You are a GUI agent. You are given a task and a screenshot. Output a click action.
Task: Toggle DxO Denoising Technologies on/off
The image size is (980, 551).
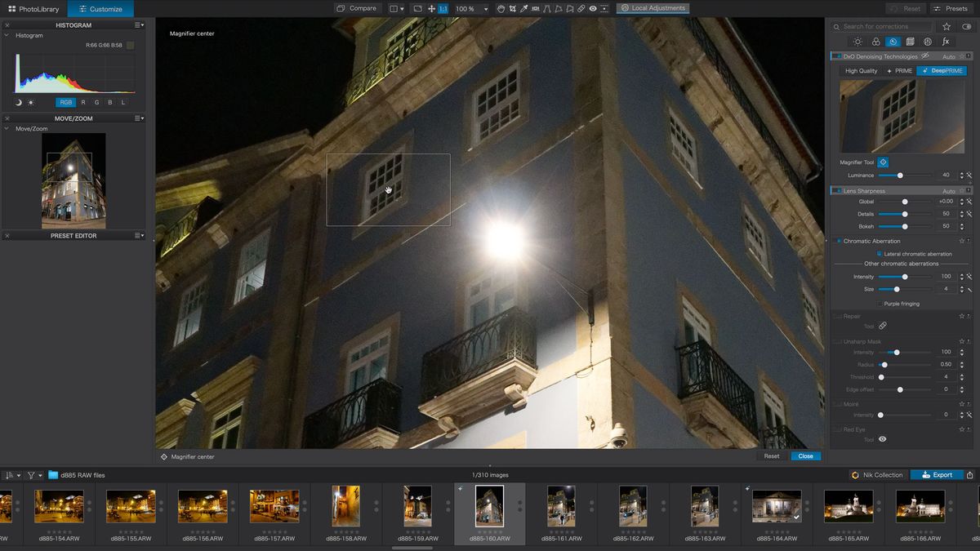(836, 56)
